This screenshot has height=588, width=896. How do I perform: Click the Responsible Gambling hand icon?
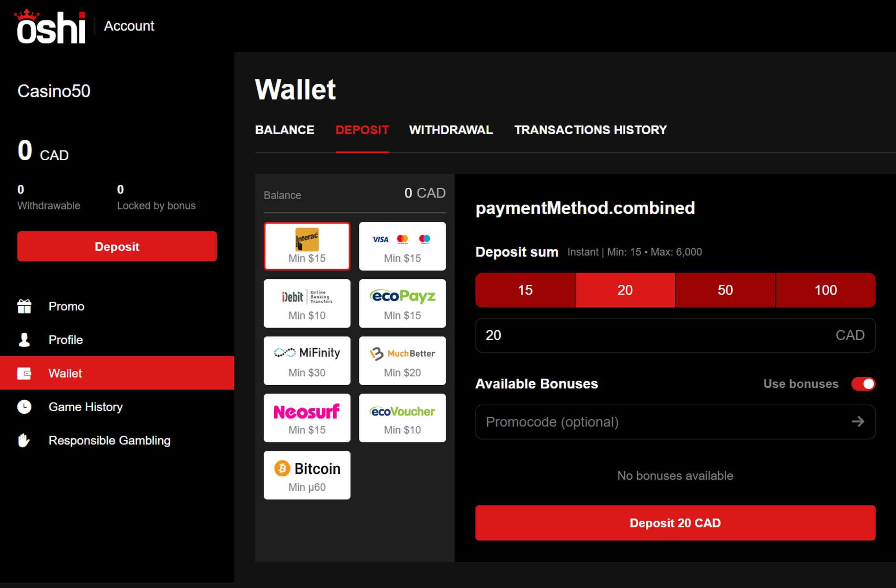coord(24,440)
